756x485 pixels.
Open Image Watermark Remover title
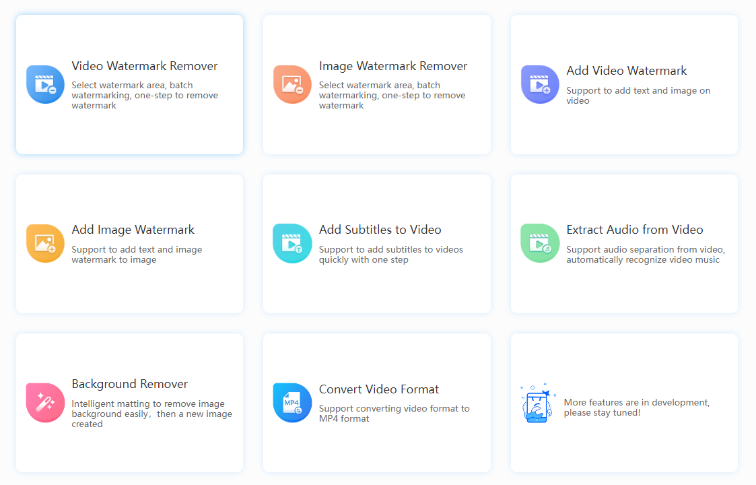coord(393,66)
